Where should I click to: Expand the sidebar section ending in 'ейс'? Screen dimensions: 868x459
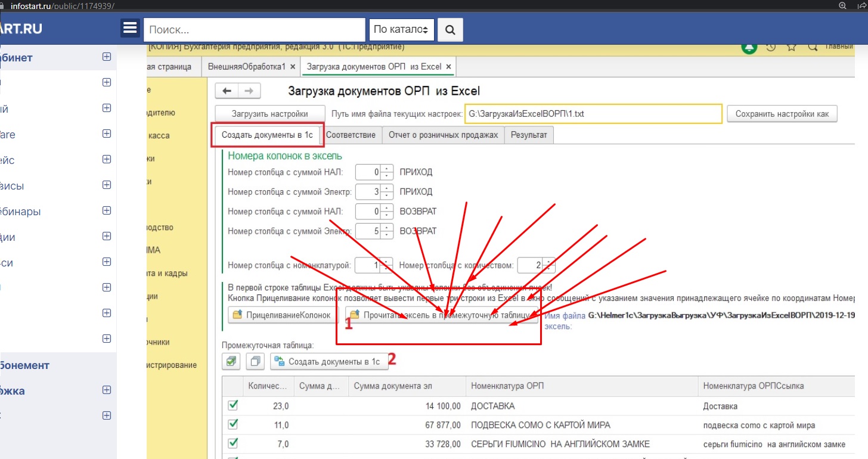point(107,159)
